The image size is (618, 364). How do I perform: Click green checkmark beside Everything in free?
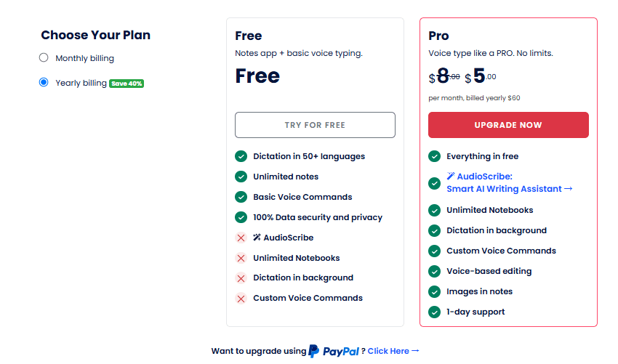434,156
